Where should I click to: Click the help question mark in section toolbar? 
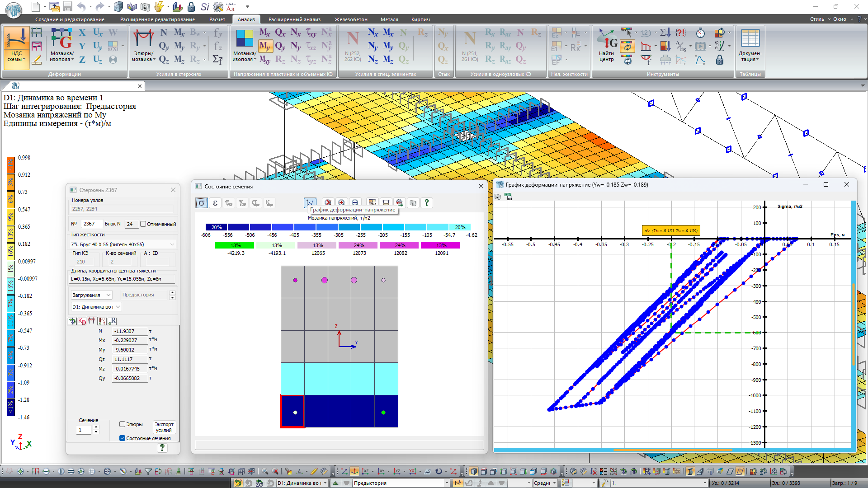pos(427,203)
